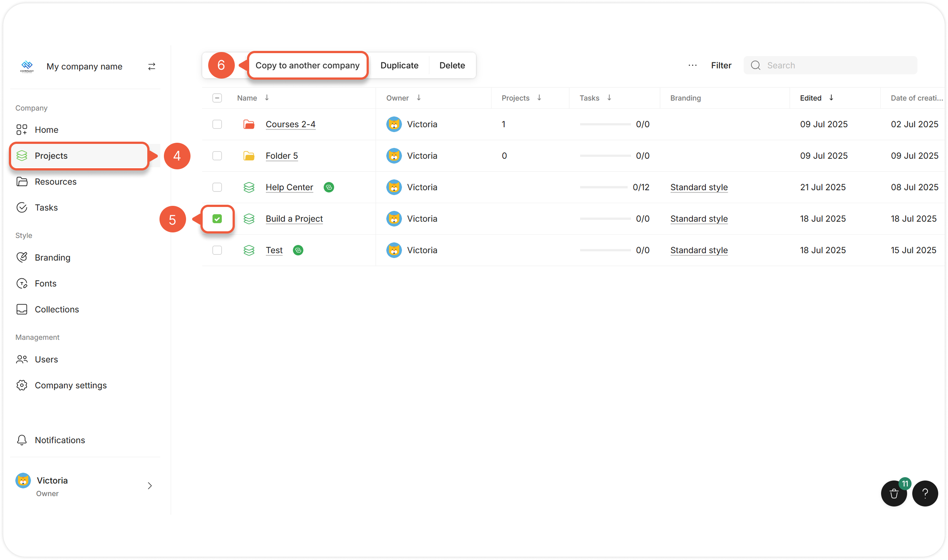Sort by the Name column arrow
The width and height of the screenshot is (948, 560).
pos(267,98)
